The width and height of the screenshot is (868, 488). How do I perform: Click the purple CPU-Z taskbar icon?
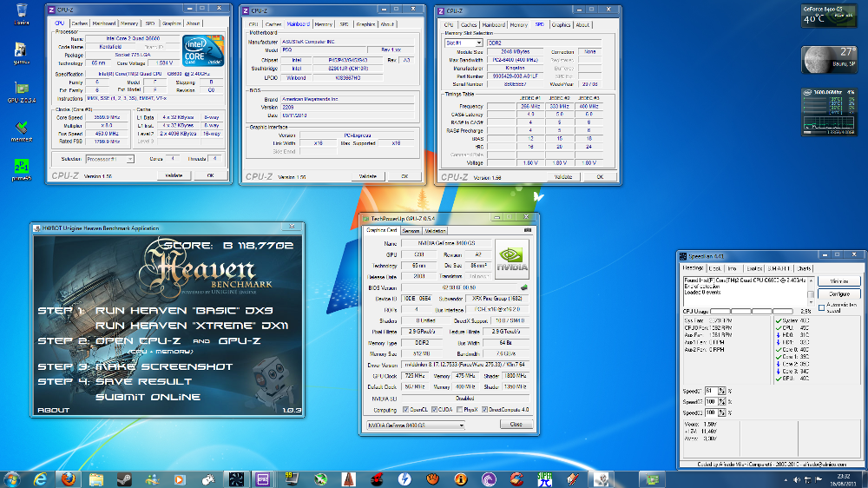263,479
